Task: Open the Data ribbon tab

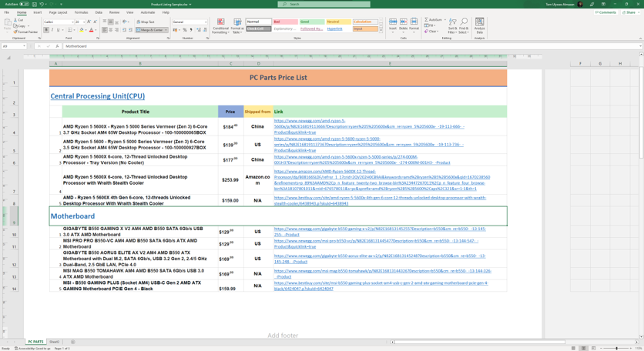Action: [99, 12]
